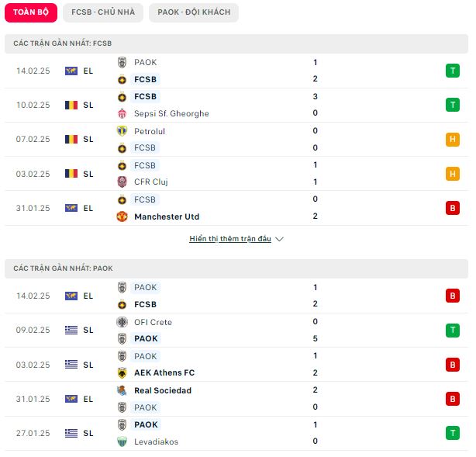Click the Manchester Utd club crest
Screen dimensions: 476x457
point(122,216)
